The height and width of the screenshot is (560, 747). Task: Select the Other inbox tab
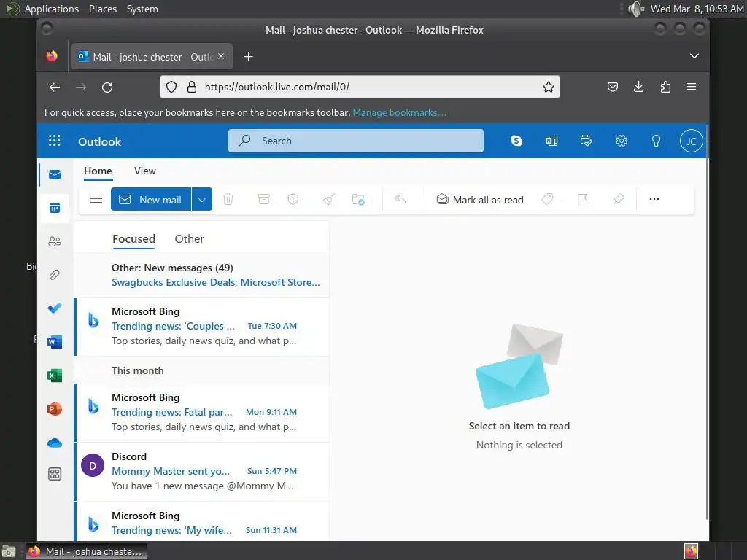[x=189, y=238]
